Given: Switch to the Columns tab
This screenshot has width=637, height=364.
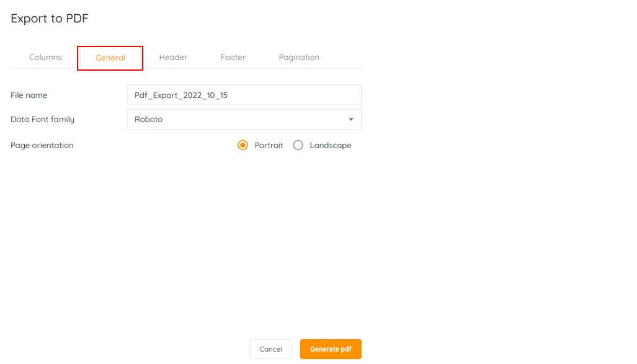Looking at the screenshot, I should [45, 58].
